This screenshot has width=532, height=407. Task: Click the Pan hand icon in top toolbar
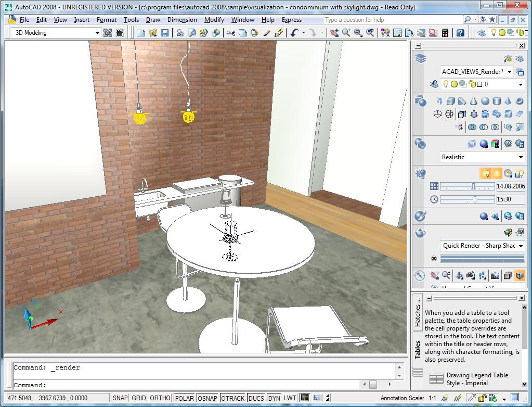coord(334,33)
